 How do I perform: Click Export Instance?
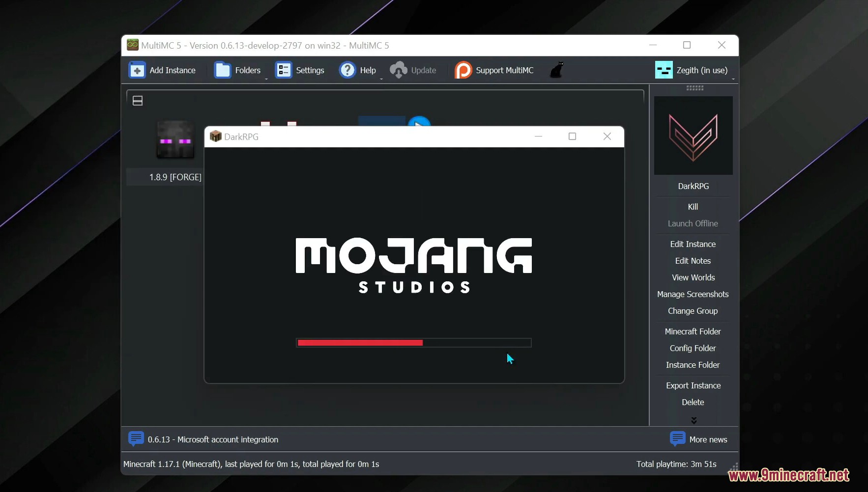[693, 385]
